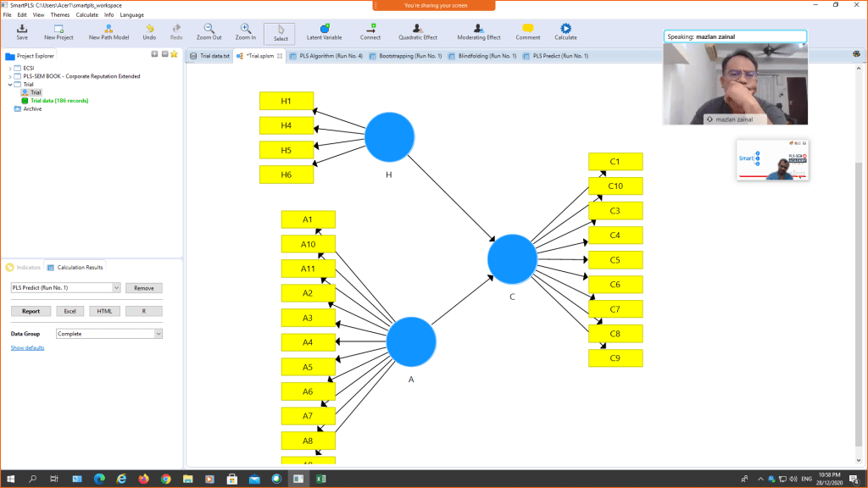868x488 pixels.
Task: Follow the Show defaults link
Action: tap(27, 348)
